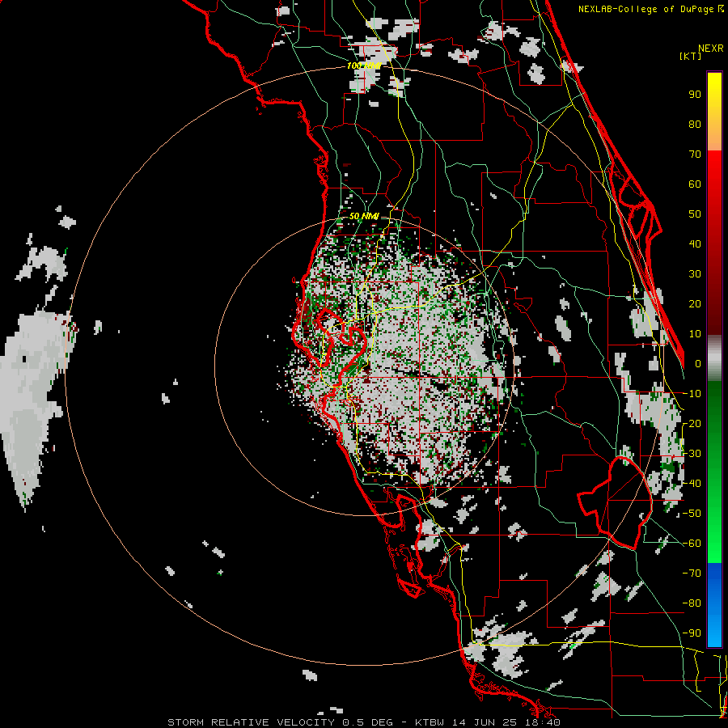This screenshot has width=728, height=728.
Task: Click the blue -80 knot band of the color bar
Action: pyautogui.click(x=714, y=603)
